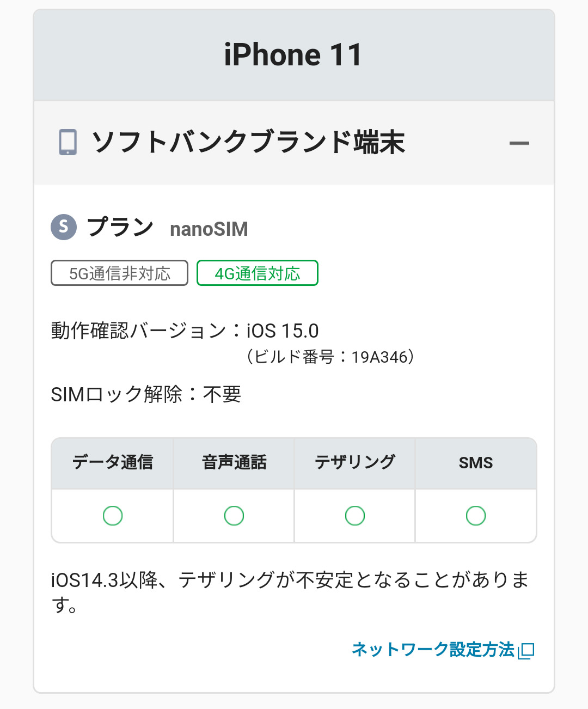Screen dimensions: 588x709
Task: Collapse the ソフトバンクブランド端末 section with minus icon
Action: pyautogui.click(x=519, y=143)
